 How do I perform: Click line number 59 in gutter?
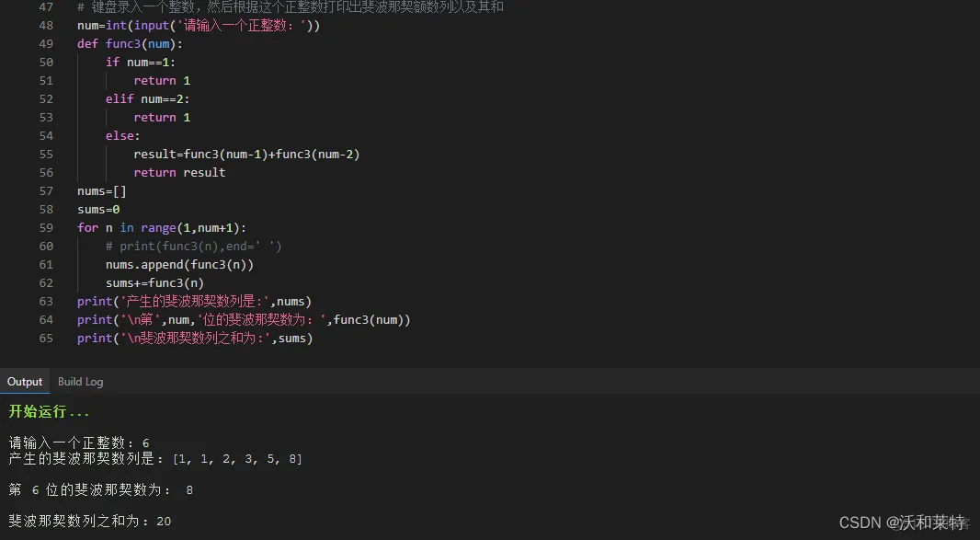(46, 228)
